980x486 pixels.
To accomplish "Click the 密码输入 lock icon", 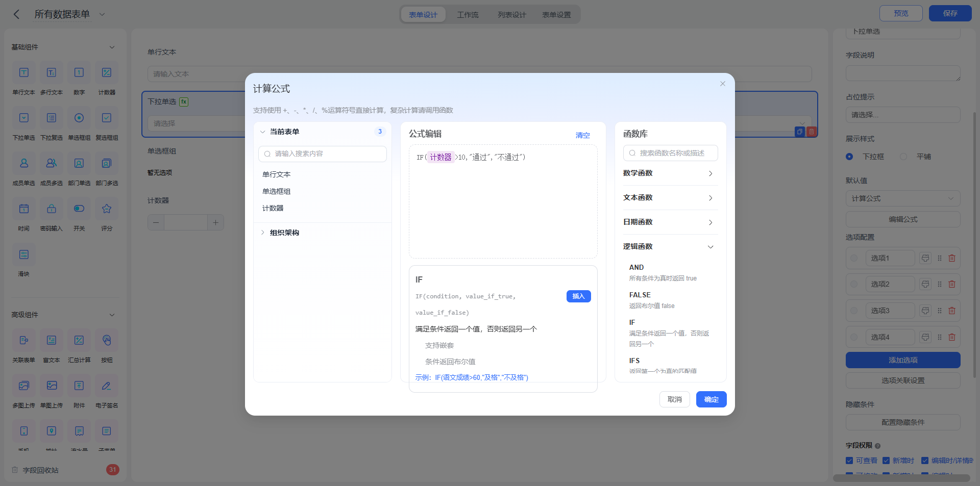I will [52, 209].
